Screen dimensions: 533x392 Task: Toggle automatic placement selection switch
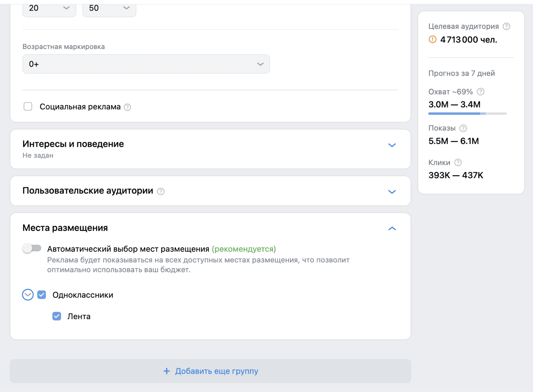tap(32, 248)
